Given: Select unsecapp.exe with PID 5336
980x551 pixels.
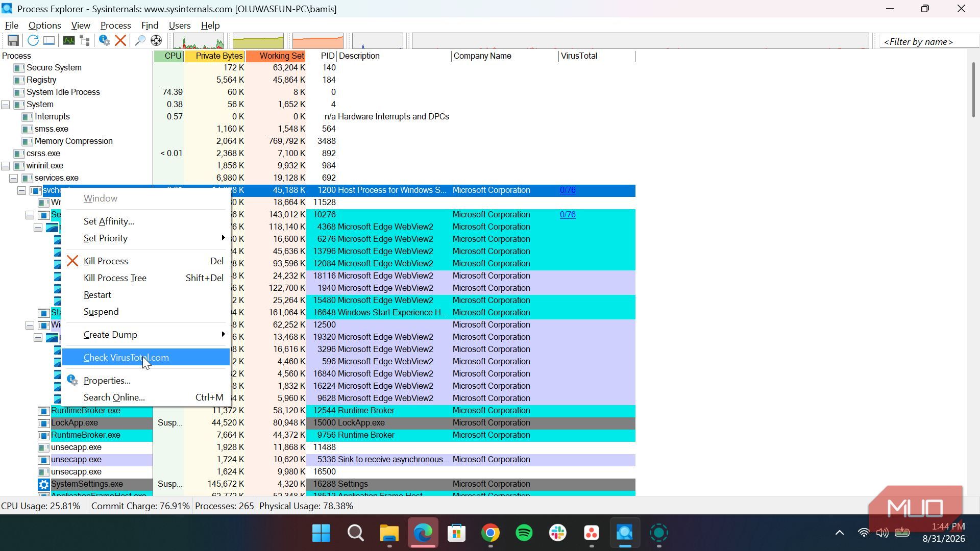Looking at the screenshot, I should (317, 460).
